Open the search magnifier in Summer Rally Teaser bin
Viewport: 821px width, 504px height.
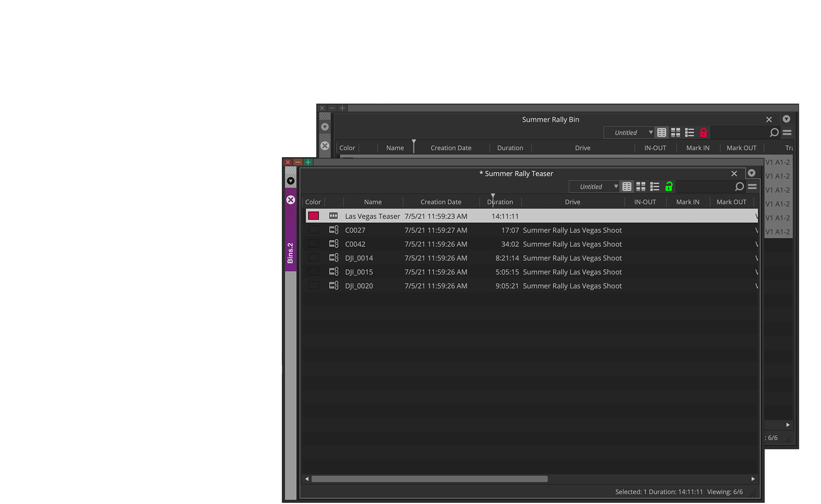740,187
